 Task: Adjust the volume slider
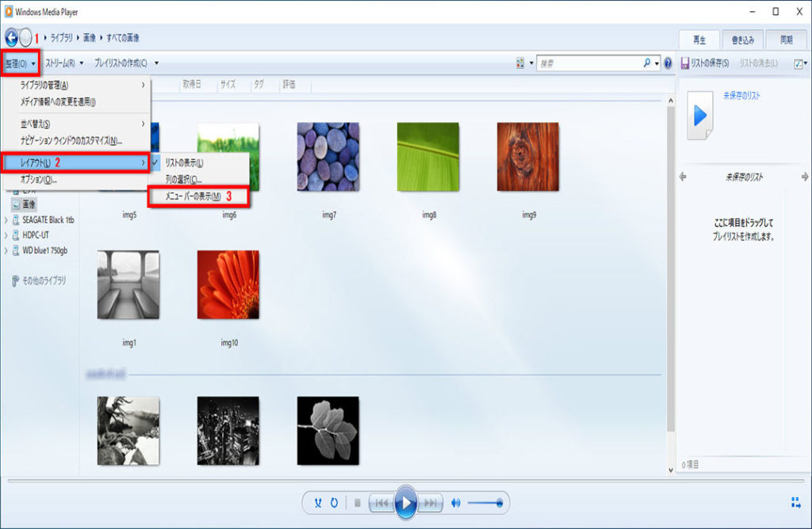click(484, 502)
